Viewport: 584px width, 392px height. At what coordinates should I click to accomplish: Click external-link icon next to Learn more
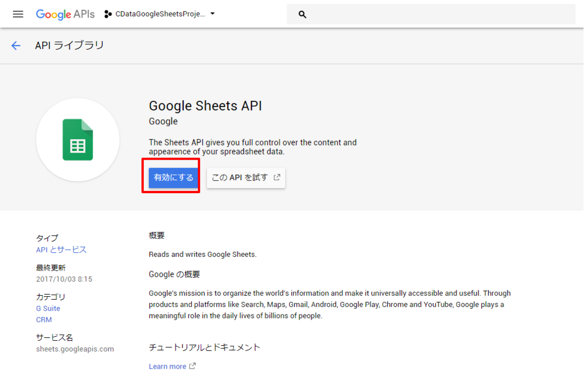[193, 366]
